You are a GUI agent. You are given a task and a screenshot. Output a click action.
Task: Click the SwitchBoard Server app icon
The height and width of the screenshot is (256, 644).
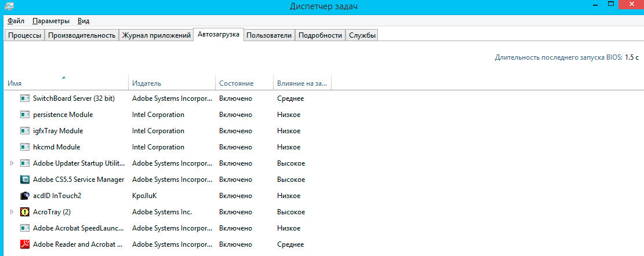coord(25,98)
